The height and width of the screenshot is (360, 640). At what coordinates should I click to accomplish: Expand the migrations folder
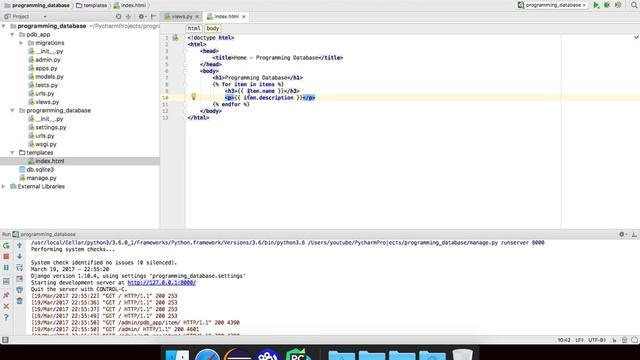pyautogui.click(x=21, y=43)
